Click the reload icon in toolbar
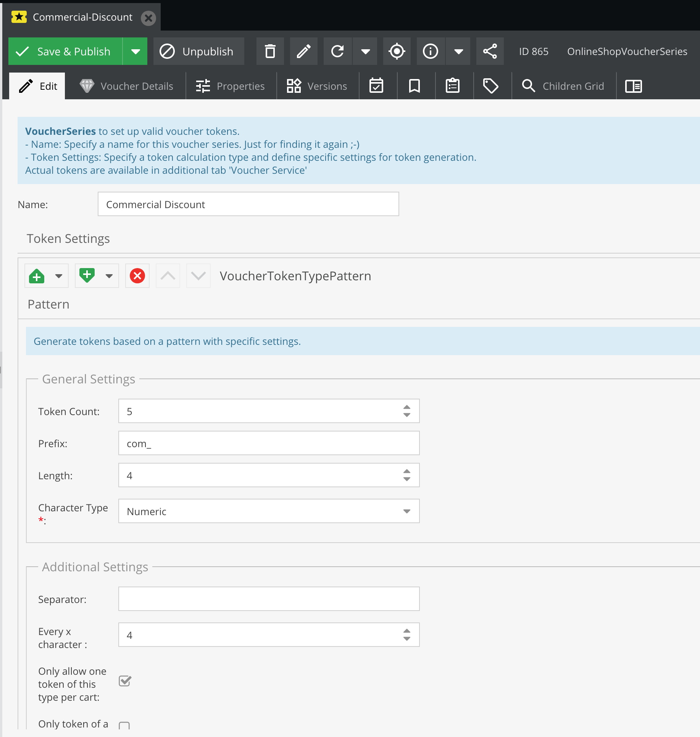Image resolution: width=700 pixels, height=737 pixels. tap(337, 51)
